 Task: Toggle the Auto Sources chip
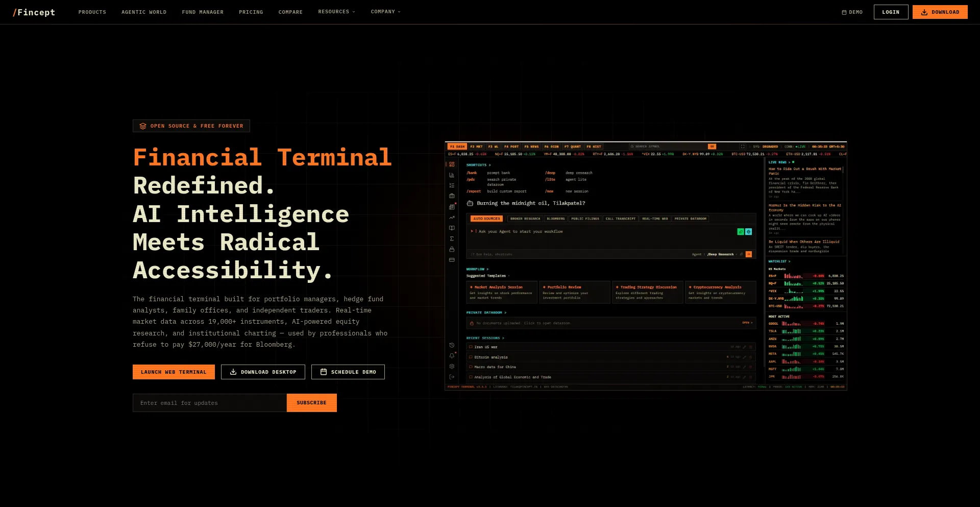tap(486, 219)
